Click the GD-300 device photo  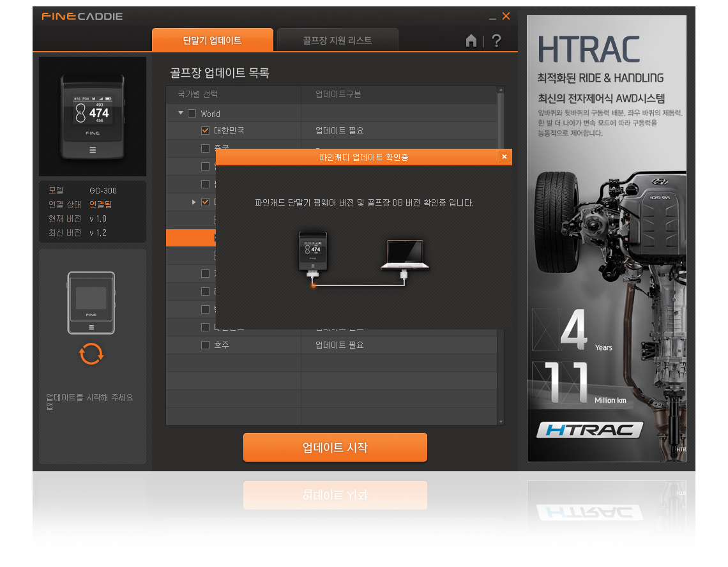pos(93,117)
